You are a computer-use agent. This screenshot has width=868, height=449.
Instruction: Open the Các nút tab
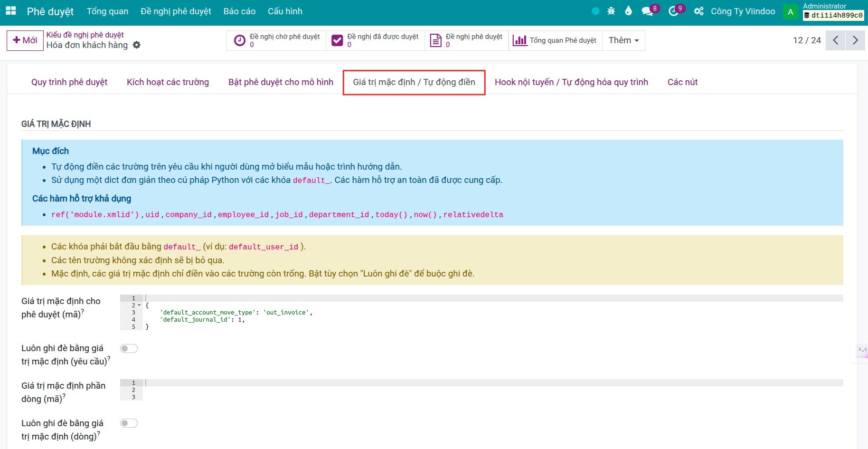(682, 82)
